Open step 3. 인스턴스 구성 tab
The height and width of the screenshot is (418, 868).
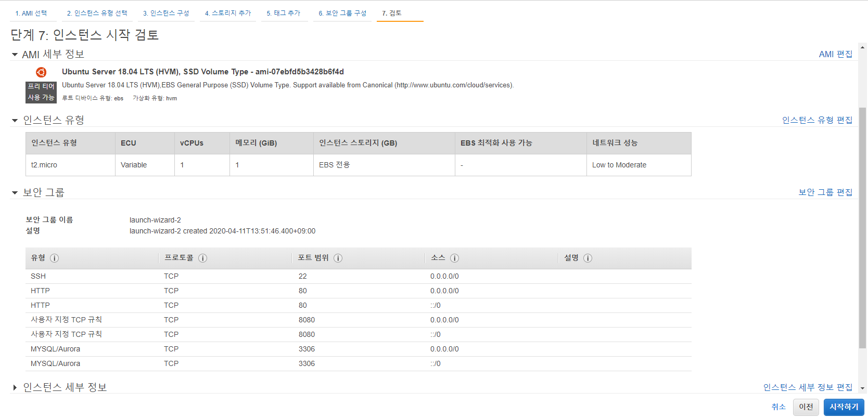pyautogui.click(x=166, y=14)
